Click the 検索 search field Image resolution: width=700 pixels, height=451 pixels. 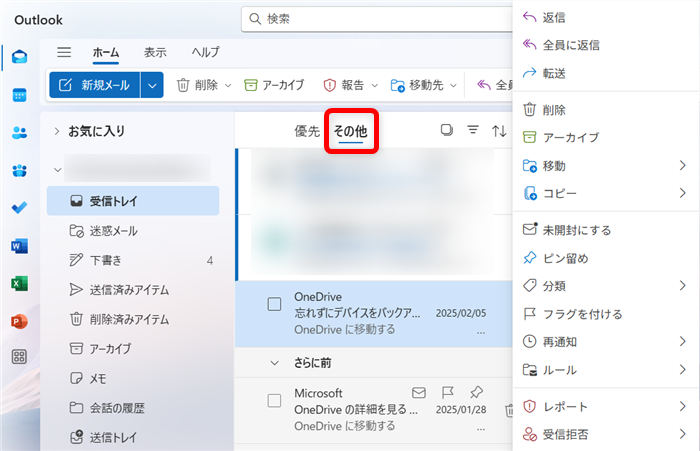[x=380, y=19]
